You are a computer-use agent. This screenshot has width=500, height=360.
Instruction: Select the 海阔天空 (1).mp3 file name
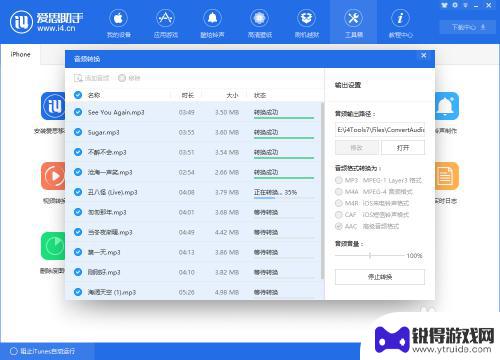tap(112, 292)
